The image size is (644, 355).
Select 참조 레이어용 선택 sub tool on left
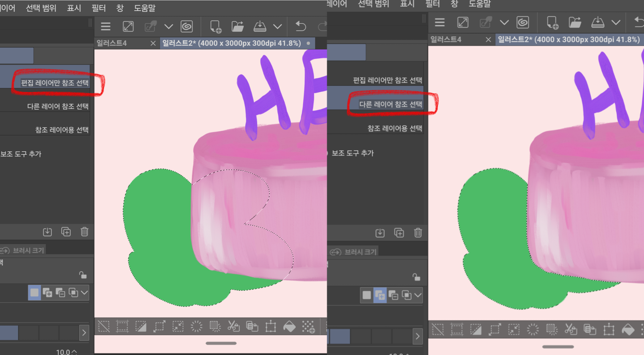[x=62, y=130]
